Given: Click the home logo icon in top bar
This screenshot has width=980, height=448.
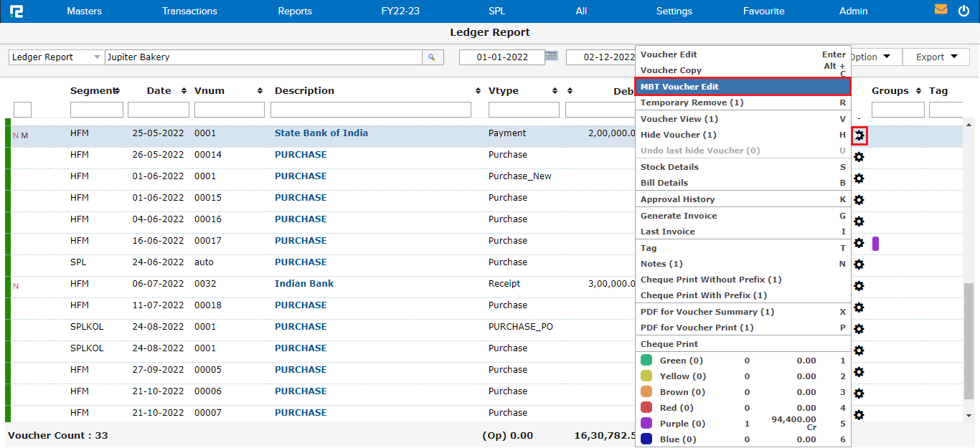Looking at the screenshot, I should pyautogui.click(x=15, y=11).
